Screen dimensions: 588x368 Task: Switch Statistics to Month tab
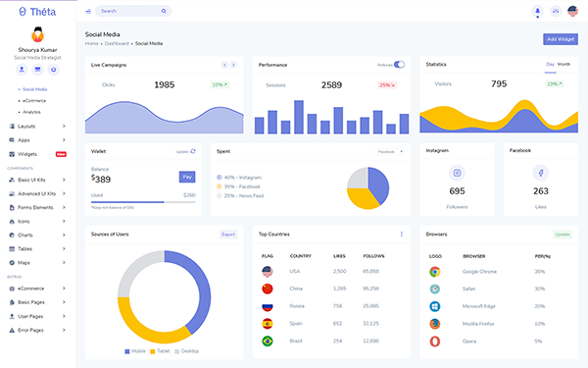click(x=563, y=64)
